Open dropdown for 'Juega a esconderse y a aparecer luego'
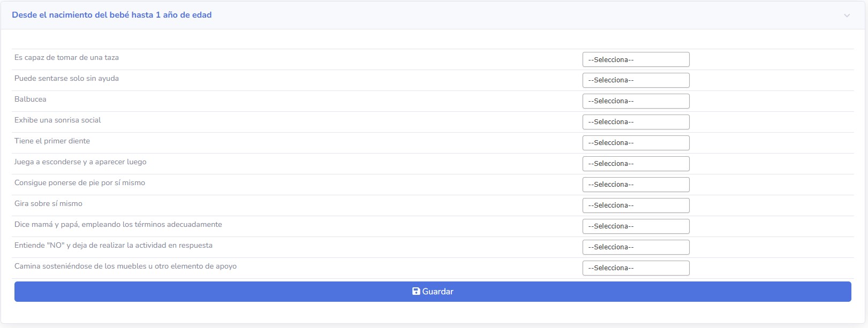This screenshot has height=328, width=868. [x=636, y=164]
